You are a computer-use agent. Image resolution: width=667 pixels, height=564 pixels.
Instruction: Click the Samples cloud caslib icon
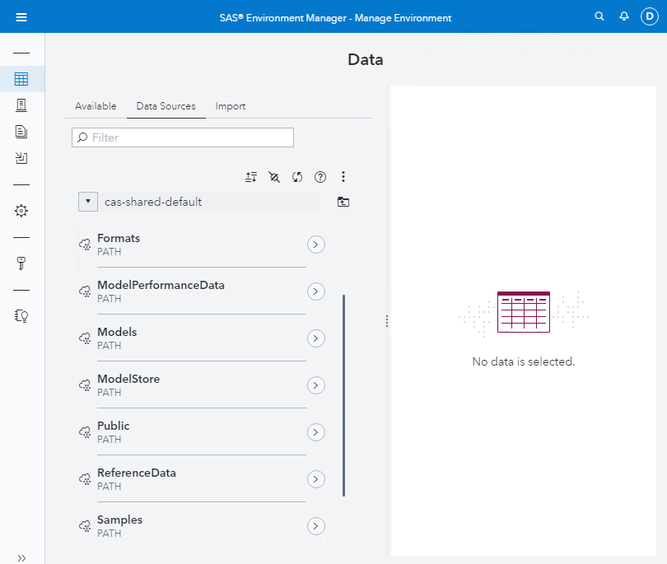click(x=85, y=526)
